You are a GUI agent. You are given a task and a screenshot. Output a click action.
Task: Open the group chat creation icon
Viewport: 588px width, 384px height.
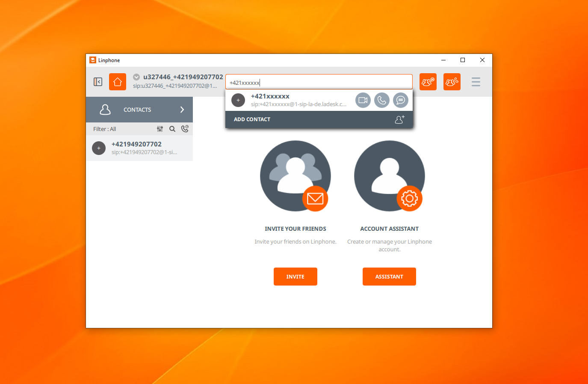click(428, 82)
